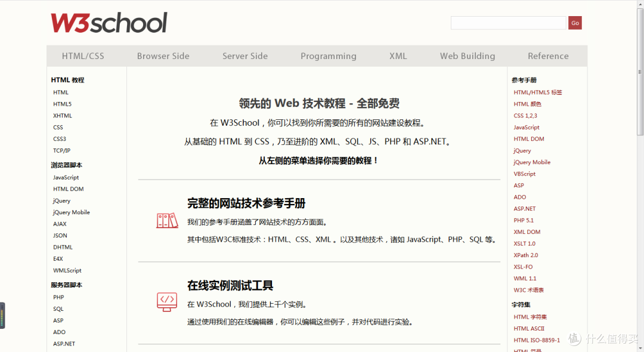This screenshot has width=644, height=352.
Task: Open the HTML DOM link in left sidebar
Action: click(68, 189)
